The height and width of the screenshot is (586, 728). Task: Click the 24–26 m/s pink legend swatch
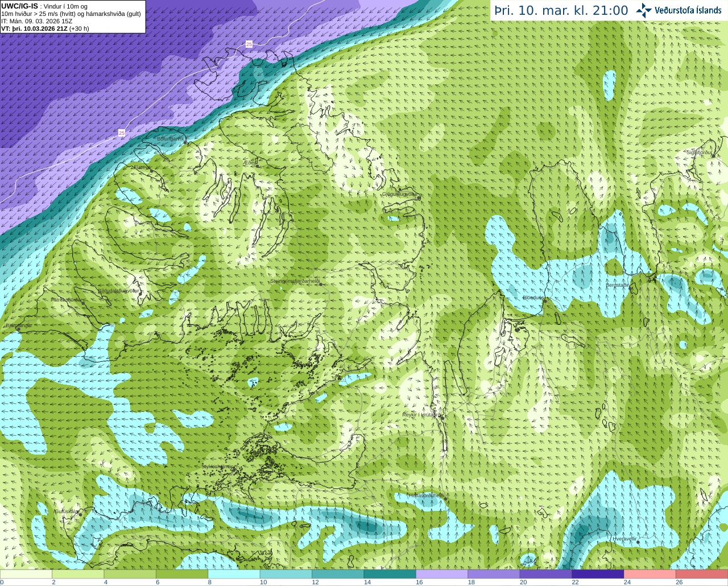[x=650, y=574]
